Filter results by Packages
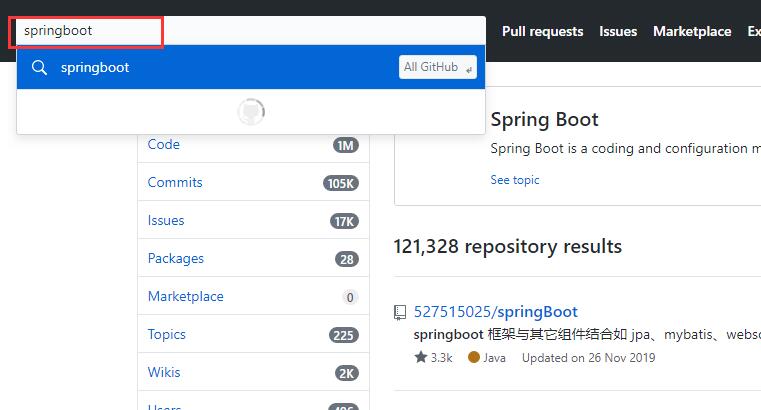The width and height of the screenshot is (761, 410). pyautogui.click(x=176, y=259)
